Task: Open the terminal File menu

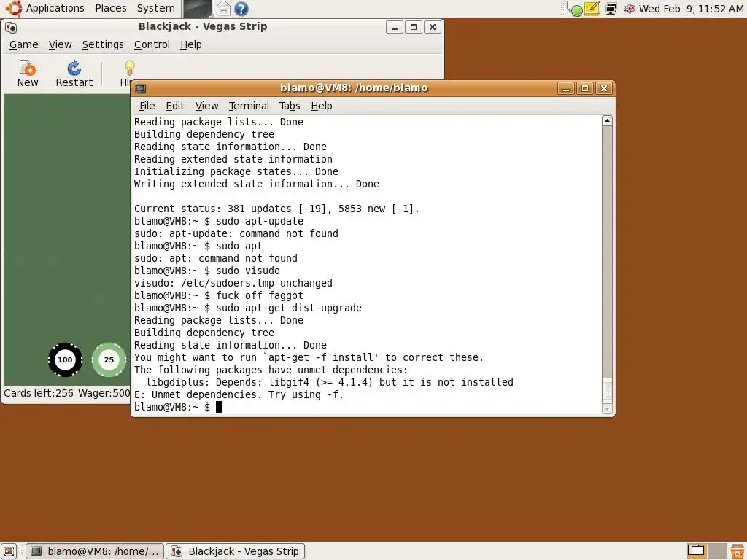Action: [147, 106]
